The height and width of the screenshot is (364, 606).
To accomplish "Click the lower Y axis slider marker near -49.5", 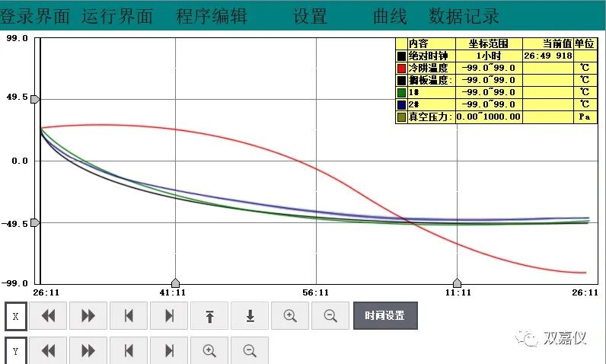I will click(35, 222).
